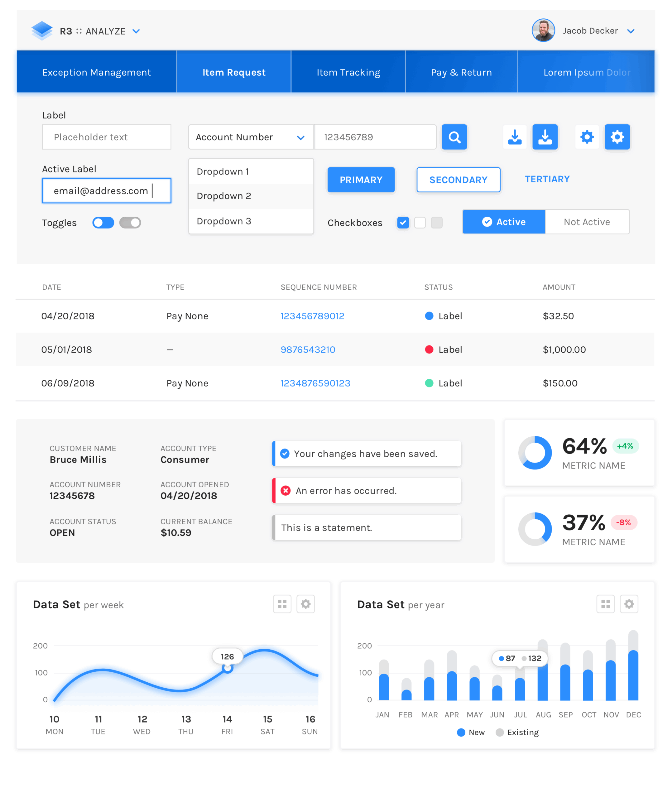Open sequence number 9876543210 link
This screenshot has width=672, height=798.
click(308, 349)
